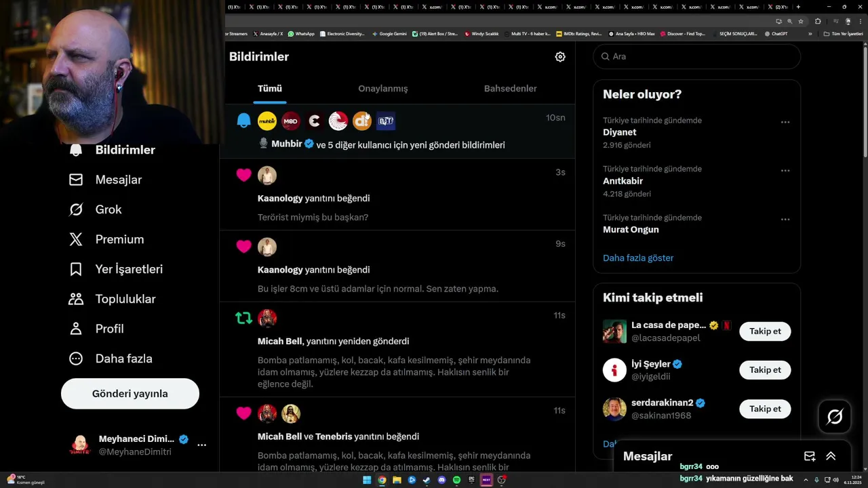Open IMDb Ratings bookmark
The image size is (868, 488).
578,34
